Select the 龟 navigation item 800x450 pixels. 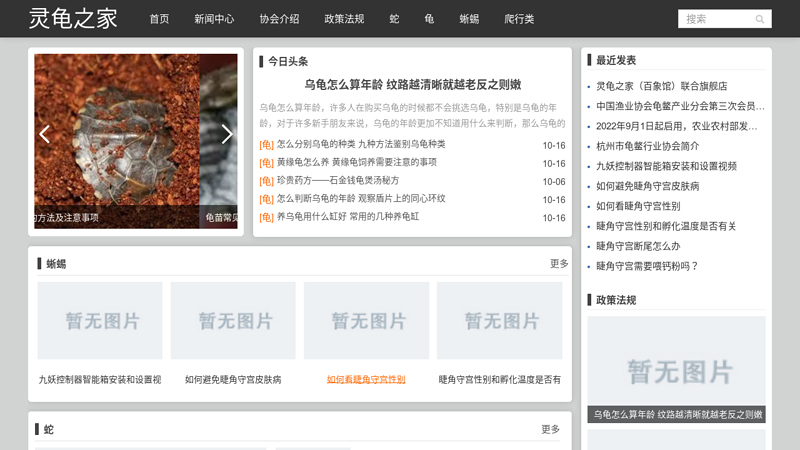(429, 19)
